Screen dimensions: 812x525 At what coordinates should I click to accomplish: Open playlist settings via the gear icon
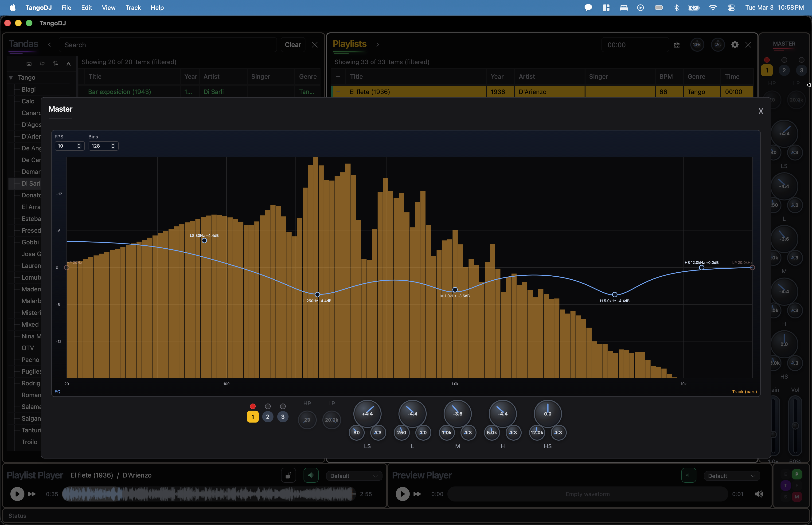735,44
